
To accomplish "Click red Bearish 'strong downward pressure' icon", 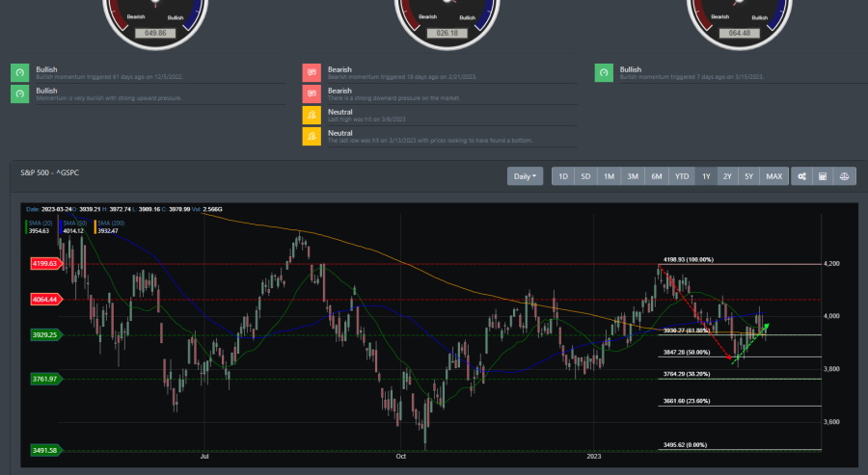I will 312,94.
